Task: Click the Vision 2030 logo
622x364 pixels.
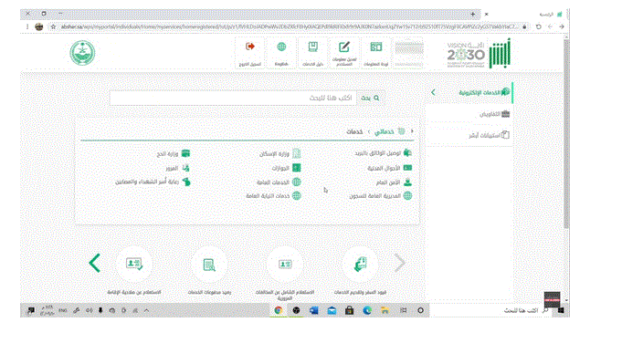Action: click(465, 54)
